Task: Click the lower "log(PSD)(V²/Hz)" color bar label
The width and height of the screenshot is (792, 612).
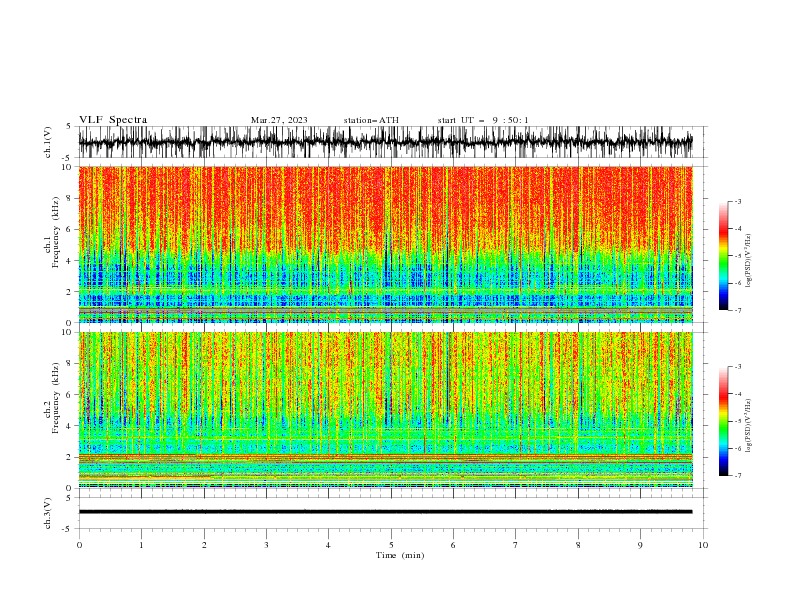Action: pyautogui.click(x=748, y=426)
